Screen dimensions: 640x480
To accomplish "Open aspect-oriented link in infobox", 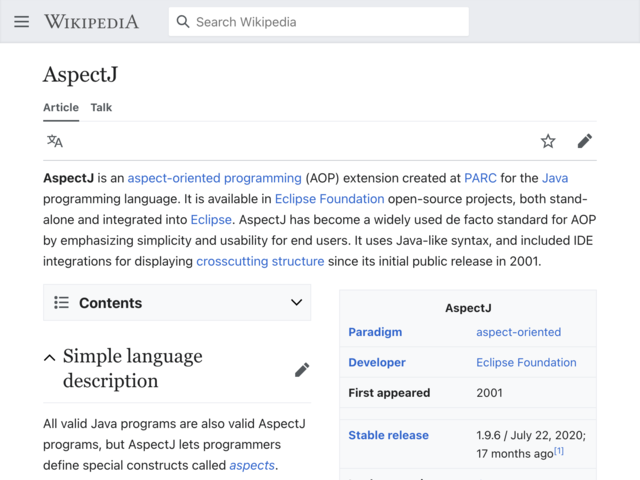I will (518, 332).
